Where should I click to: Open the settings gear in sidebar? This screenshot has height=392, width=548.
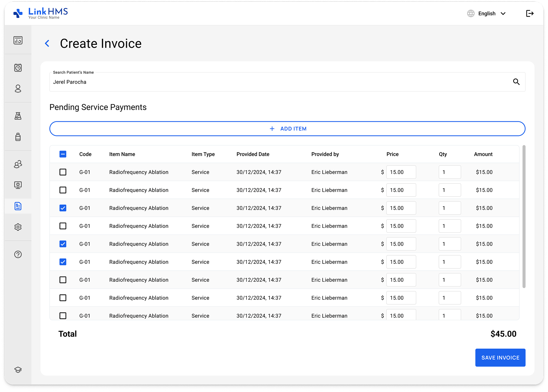(x=18, y=227)
